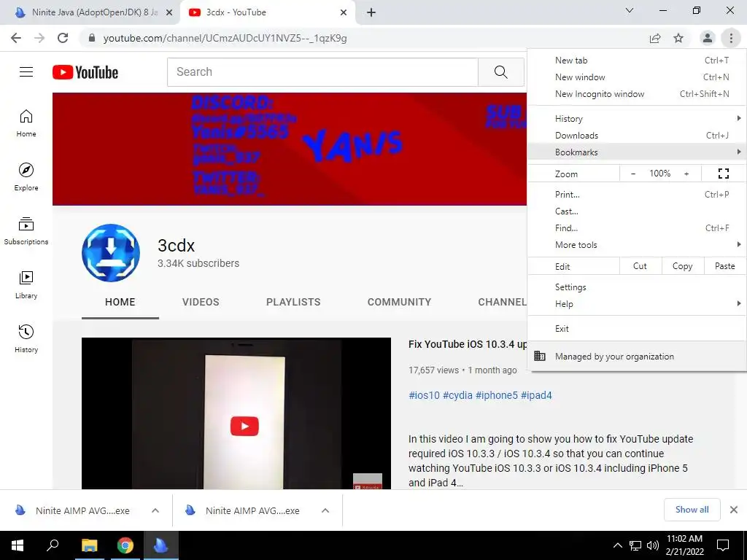Screen dimensions: 747x560
Task: Click the padlock site info icon
Action: click(x=91, y=38)
